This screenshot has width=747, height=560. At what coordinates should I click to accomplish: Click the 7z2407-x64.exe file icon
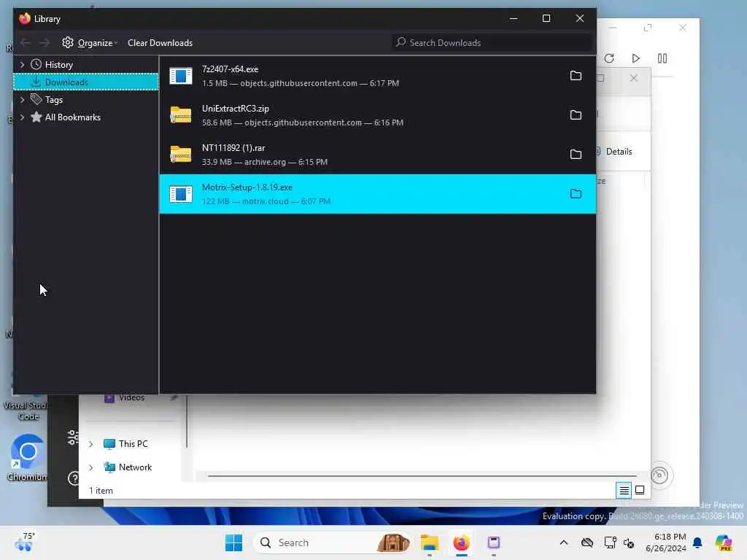tap(181, 76)
